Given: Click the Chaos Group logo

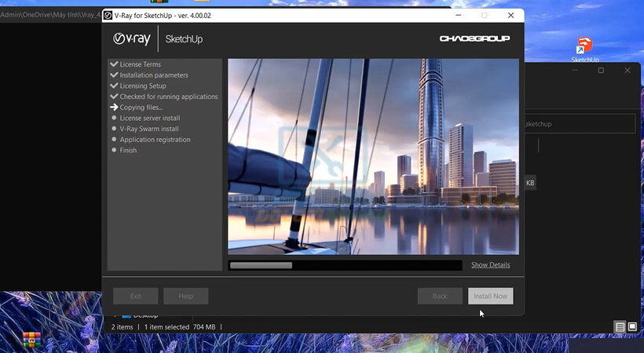Looking at the screenshot, I should point(474,38).
